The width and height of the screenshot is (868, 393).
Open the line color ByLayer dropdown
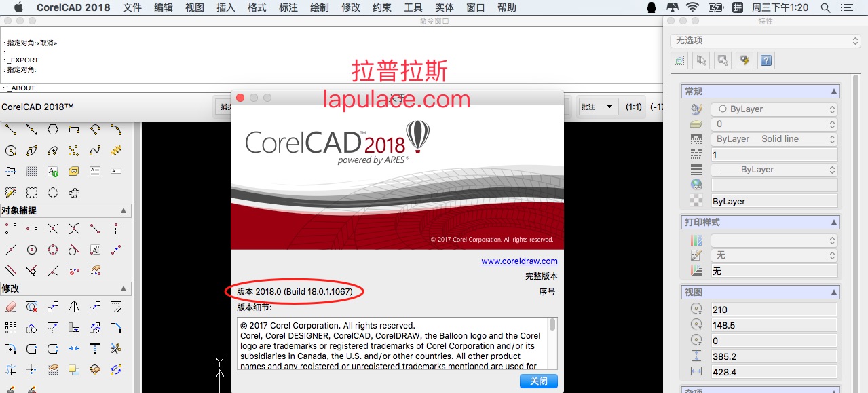[x=774, y=109]
